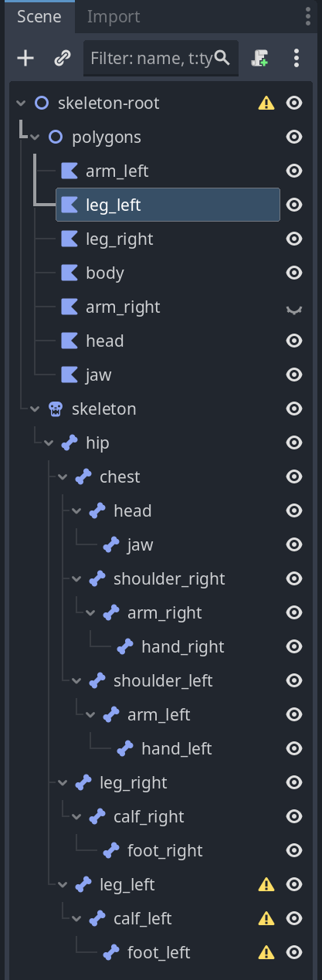The width and height of the screenshot is (322, 980).
Task: Click the Filter nodes search field
Action: coord(161,58)
